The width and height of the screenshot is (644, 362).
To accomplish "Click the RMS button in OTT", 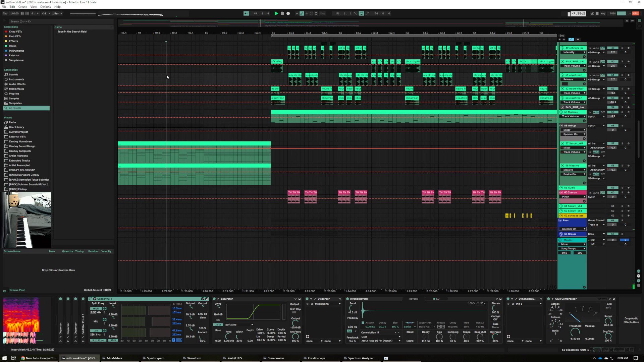I will [113, 340].
